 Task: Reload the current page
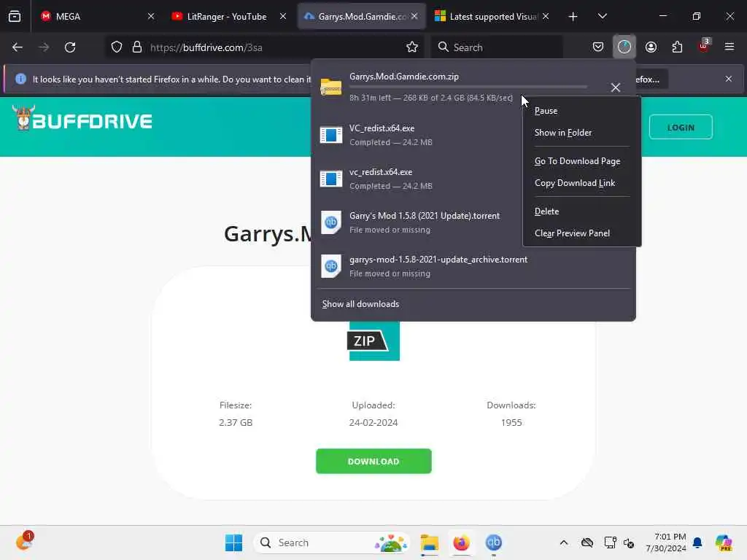click(x=70, y=47)
